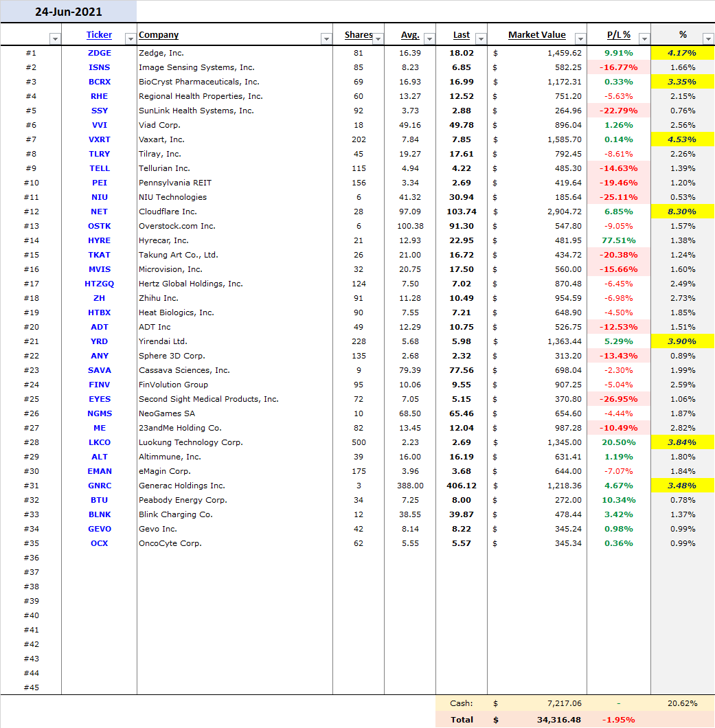Image resolution: width=715 pixels, height=728 pixels.
Task: Select the yellow 4.17% allocation cell
Action: [x=682, y=53]
